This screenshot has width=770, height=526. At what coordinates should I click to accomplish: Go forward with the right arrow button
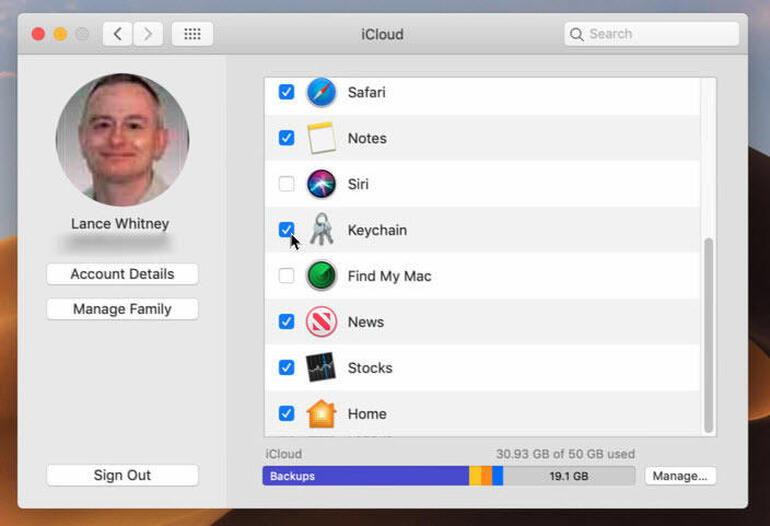(x=148, y=34)
